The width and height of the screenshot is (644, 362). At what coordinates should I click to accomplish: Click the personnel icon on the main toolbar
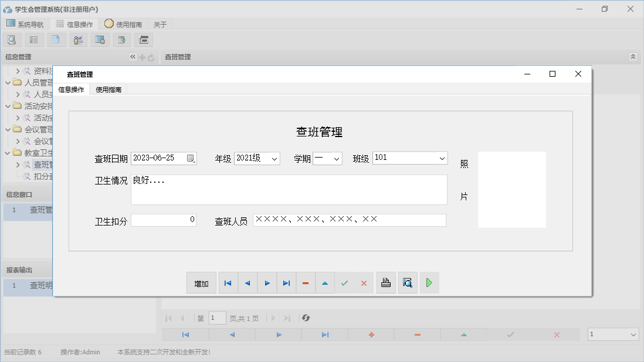[78, 39]
